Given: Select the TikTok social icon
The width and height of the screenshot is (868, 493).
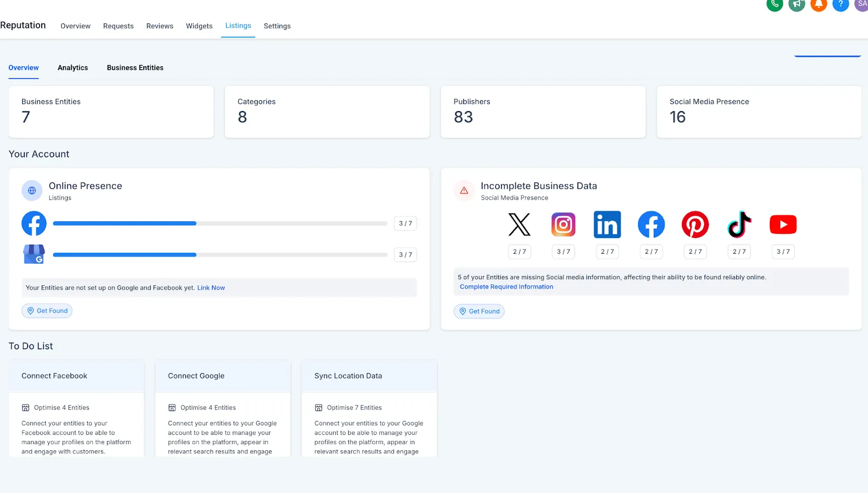Looking at the screenshot, I should (739, 225).
